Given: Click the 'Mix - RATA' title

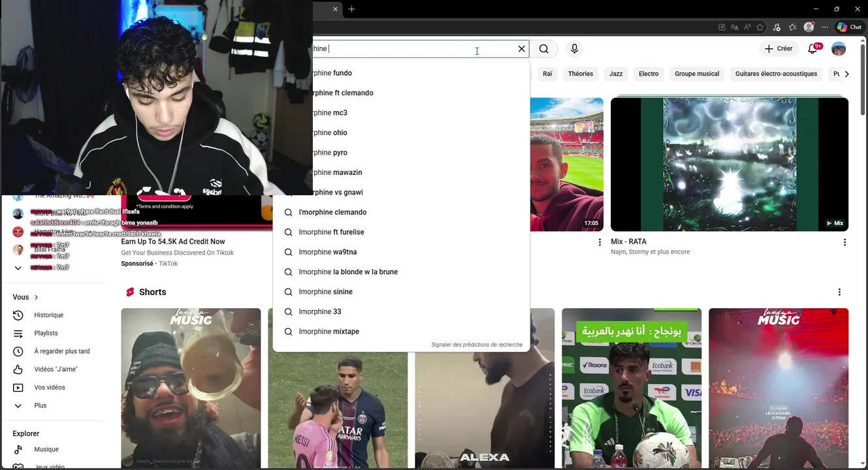Looking at the screenshot, I should (x=628, y=242).
